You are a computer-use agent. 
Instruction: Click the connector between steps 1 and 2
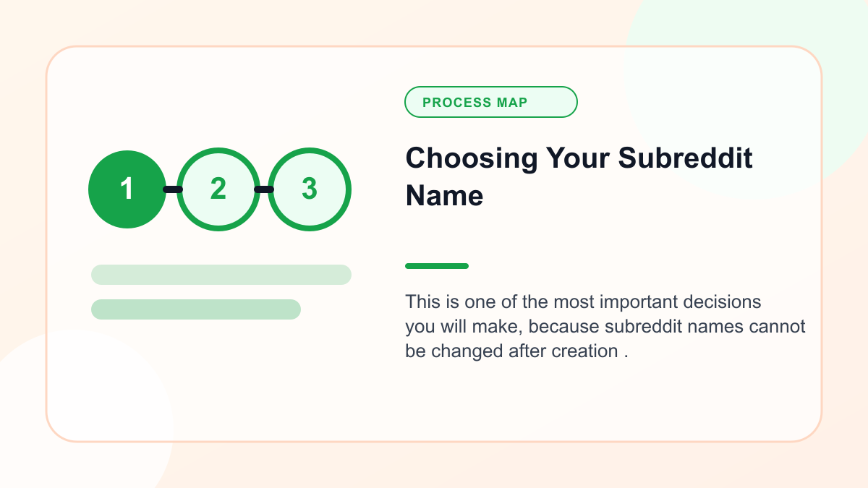(x=172, y=189)
